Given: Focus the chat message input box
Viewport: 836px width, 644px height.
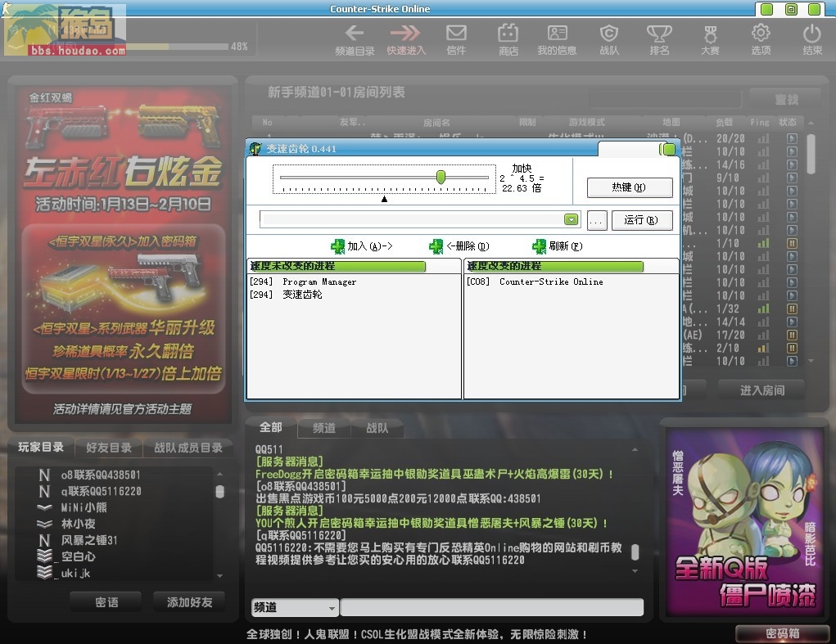Looking at the screenshot, I should pyautogui.click(x=491, y=607).
